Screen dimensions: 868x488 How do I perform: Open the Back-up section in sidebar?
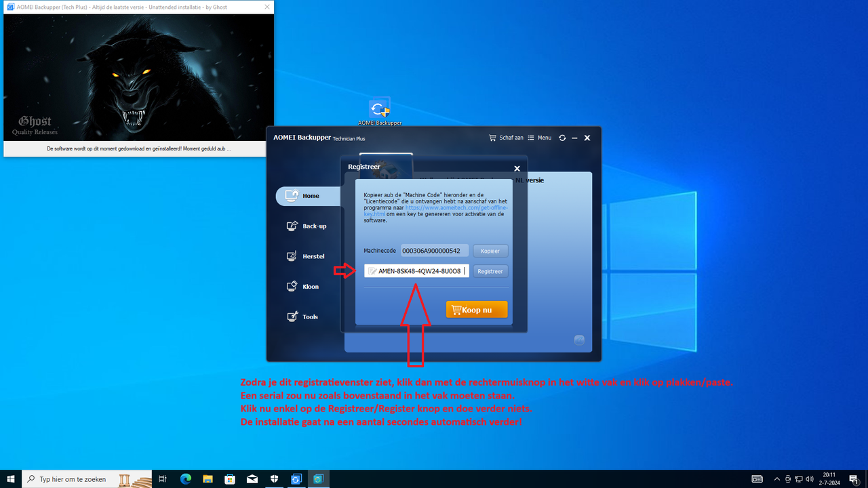point(307,226)
